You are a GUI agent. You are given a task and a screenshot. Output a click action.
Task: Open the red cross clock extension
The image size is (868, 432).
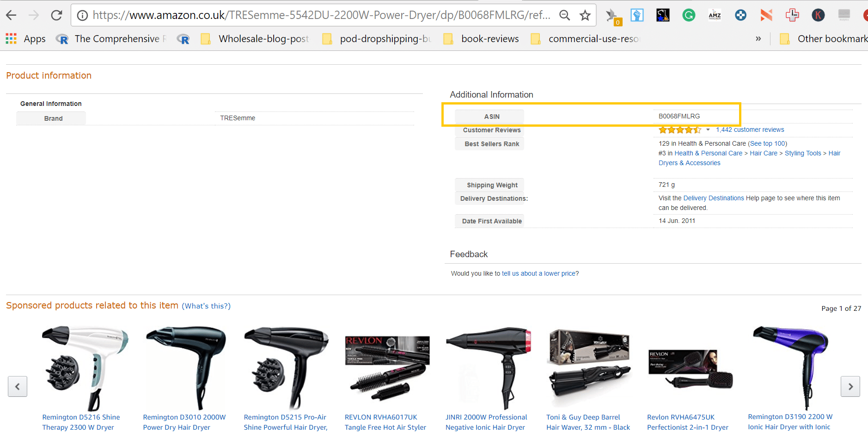(792, 15)
